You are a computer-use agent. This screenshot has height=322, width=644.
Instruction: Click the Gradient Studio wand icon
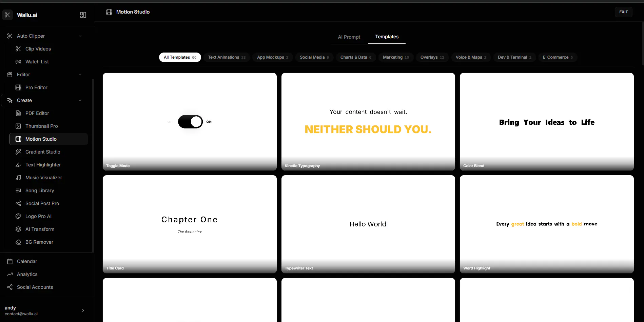[18, 152]
